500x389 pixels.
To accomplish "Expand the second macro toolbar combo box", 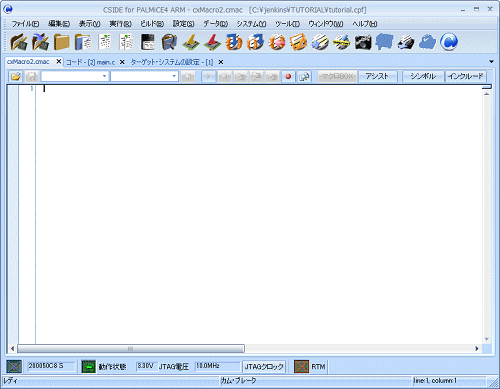I will [x=174, y=76].
